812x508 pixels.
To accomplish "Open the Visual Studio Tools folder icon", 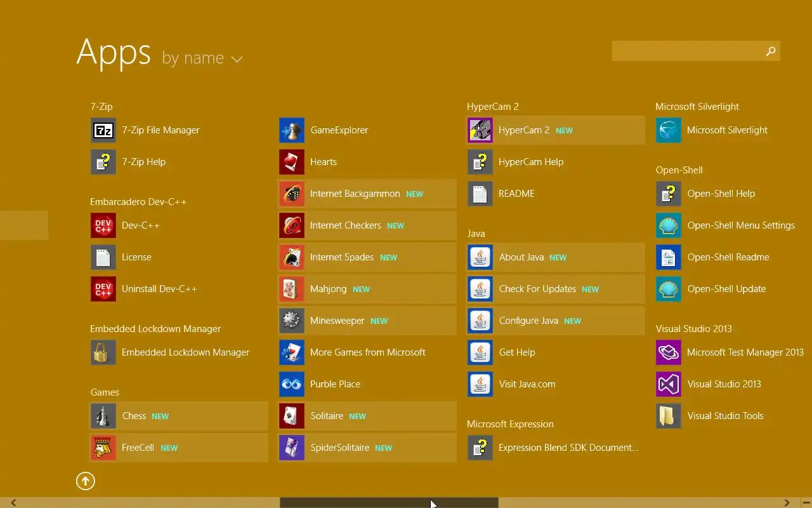I will (669, 416).
